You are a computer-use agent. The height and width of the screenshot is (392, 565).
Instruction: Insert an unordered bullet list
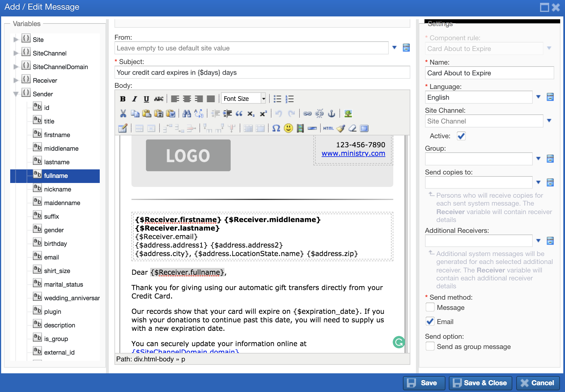click(278, 99)
